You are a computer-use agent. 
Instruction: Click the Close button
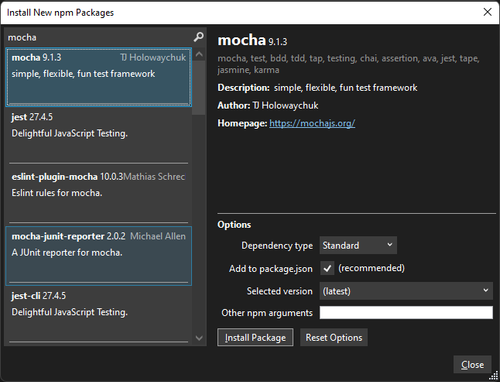pos(472,365)
